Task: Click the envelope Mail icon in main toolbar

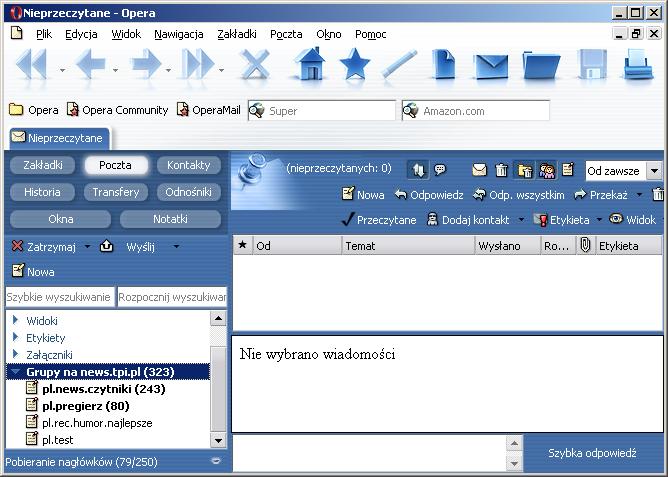Action: (x=491, y=66)
